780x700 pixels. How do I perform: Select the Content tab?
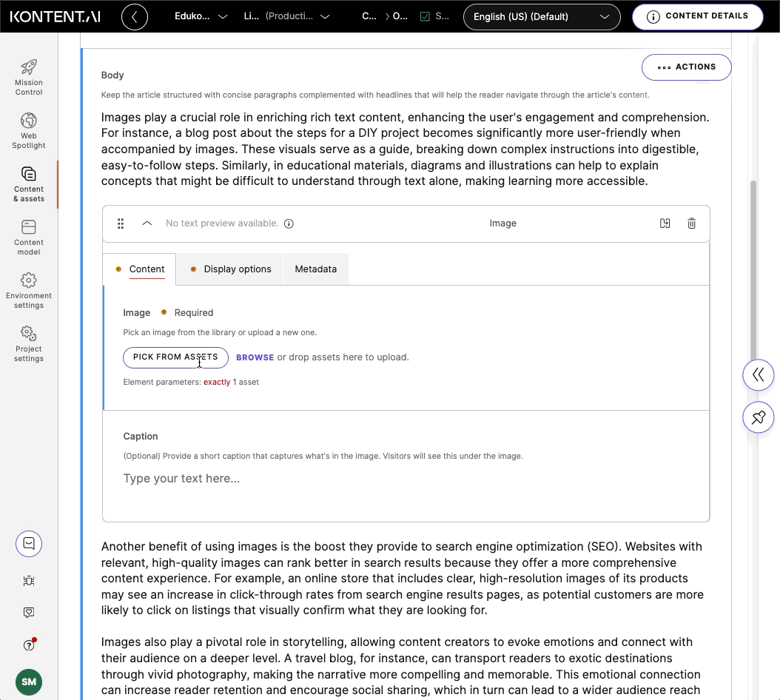pyautogui.click(x=139, y=269)
